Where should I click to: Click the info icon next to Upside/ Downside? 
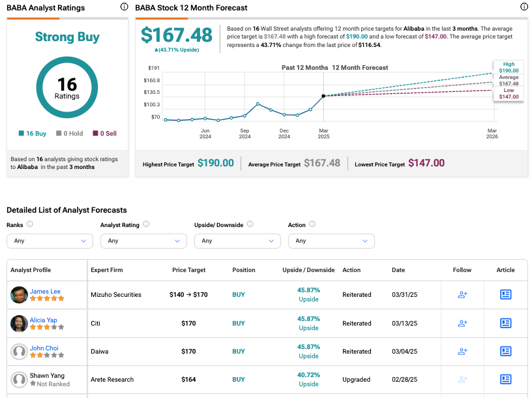pyautogui.click(x=250, y=224)
